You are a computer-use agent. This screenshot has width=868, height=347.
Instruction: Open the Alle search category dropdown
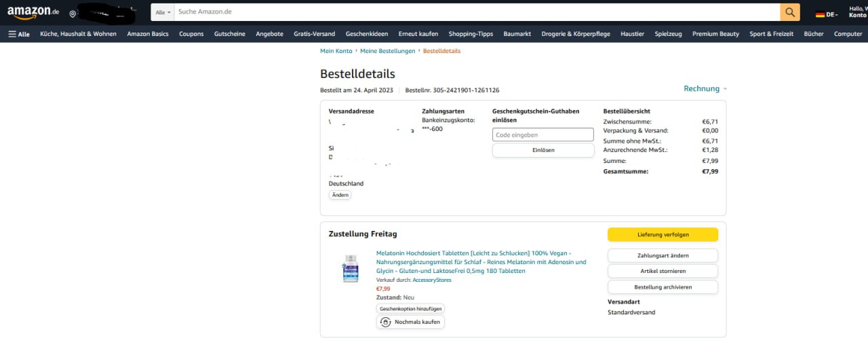[163, 12]
